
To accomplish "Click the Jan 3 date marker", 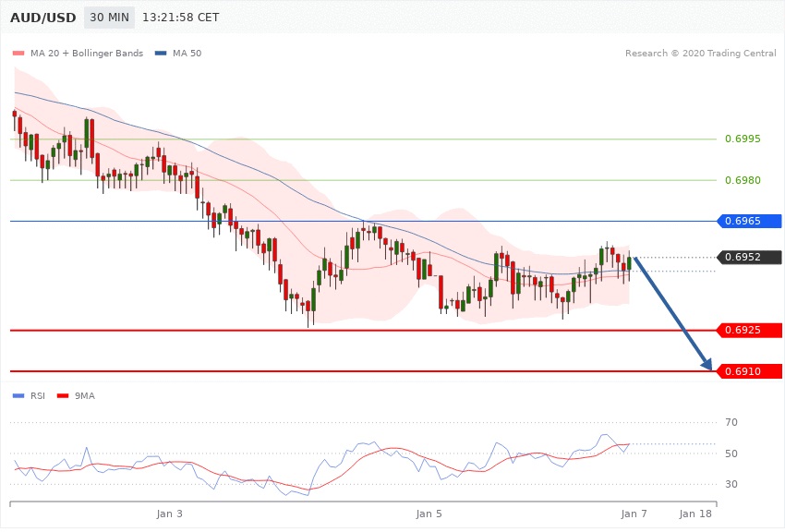I will click(x=170, y=513).
